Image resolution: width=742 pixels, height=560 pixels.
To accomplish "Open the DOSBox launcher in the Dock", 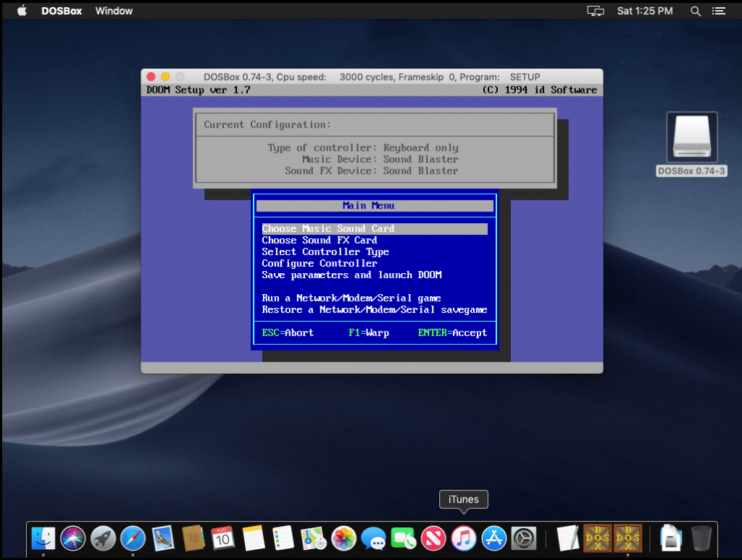I will coord(597,538).
